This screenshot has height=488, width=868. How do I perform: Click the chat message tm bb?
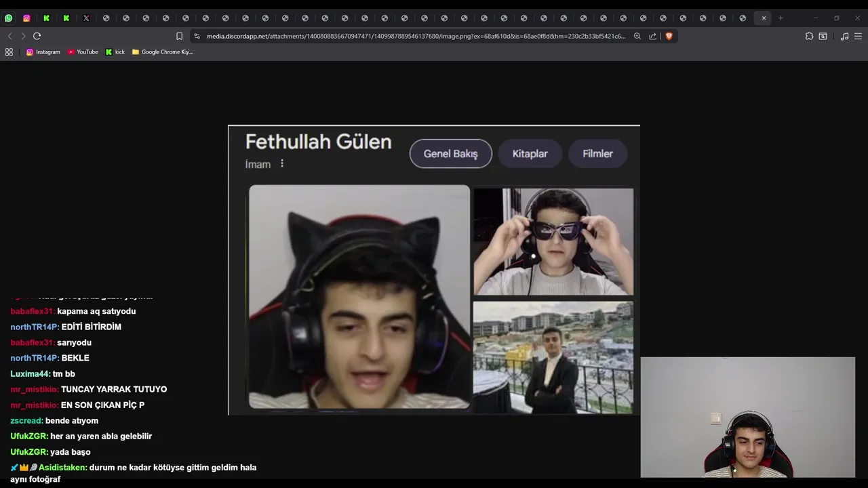[64, 373]
